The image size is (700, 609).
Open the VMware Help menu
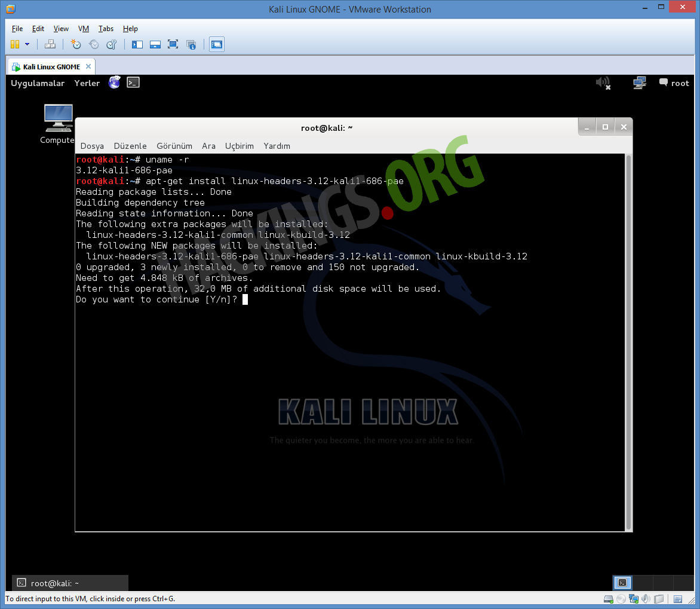click(x=130, y=29)
